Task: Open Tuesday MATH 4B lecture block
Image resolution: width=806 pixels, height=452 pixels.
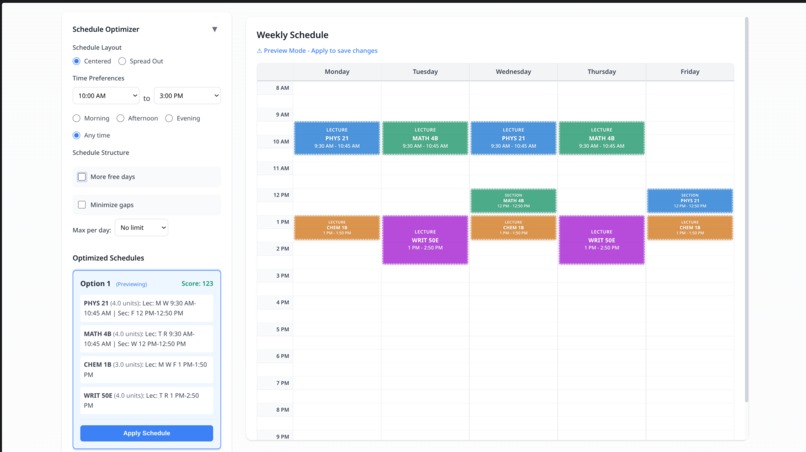Action: click(x=425, y=138)
